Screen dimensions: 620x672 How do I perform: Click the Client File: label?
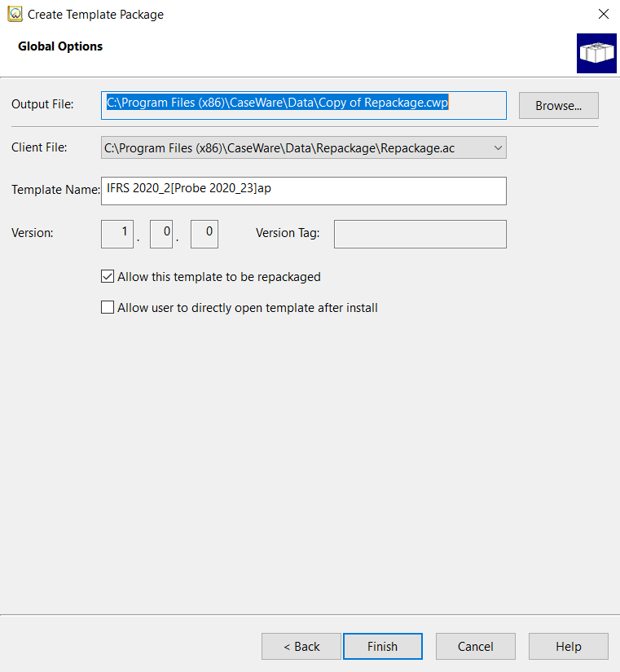(39, 147)
